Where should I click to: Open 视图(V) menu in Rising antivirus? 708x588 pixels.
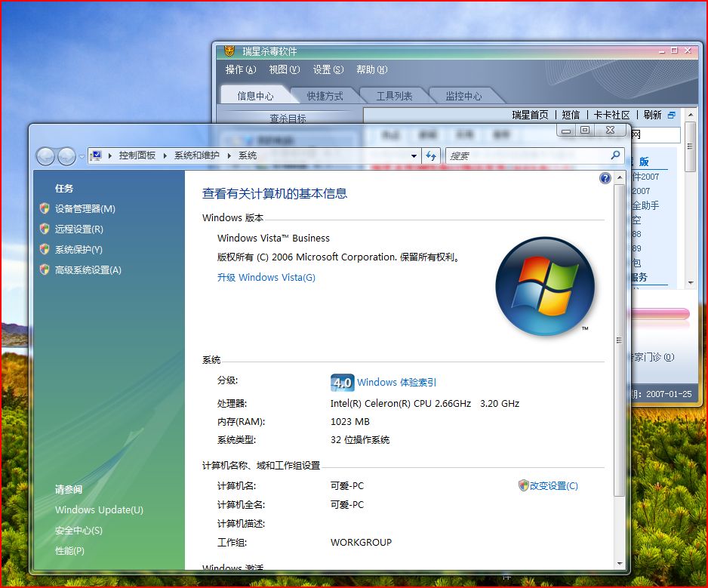(285, 69)
